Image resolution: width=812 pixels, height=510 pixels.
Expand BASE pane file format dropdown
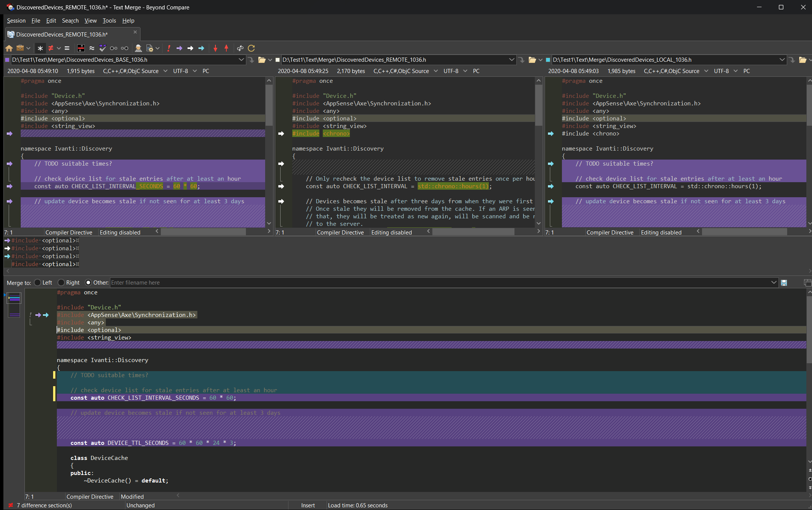165,71
